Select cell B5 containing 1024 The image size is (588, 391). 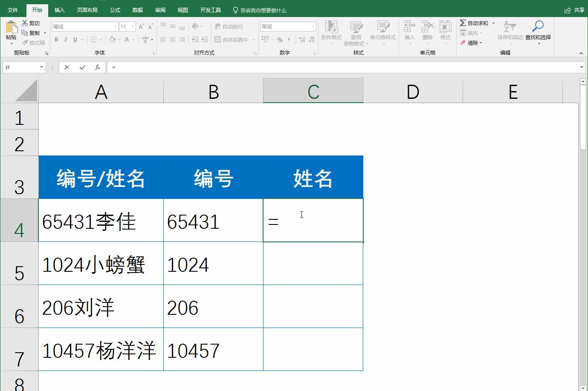click(213, 263)
